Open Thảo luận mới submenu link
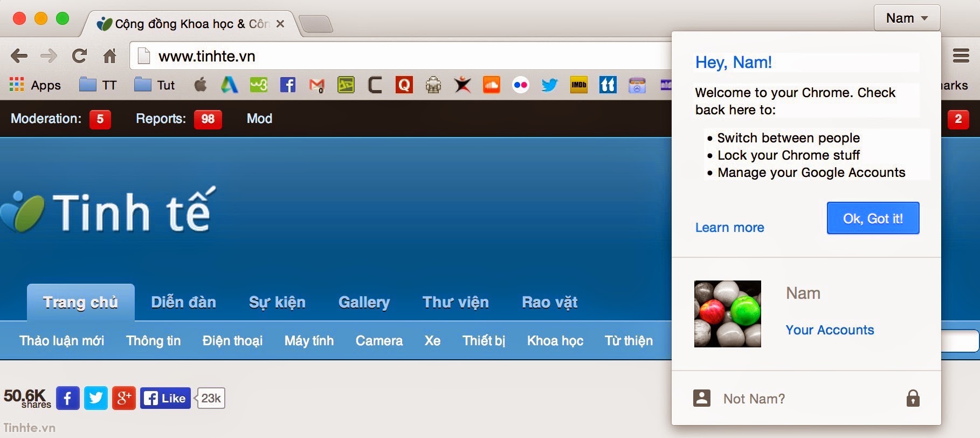Image resolution: width=980 pixels, height=438 pixels. pyautogui.click(x=61, y=341)
